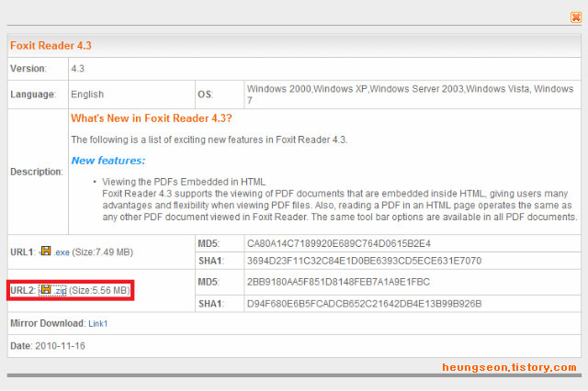
Task: Open the Link1 mirror download
Action: (98, 324)
